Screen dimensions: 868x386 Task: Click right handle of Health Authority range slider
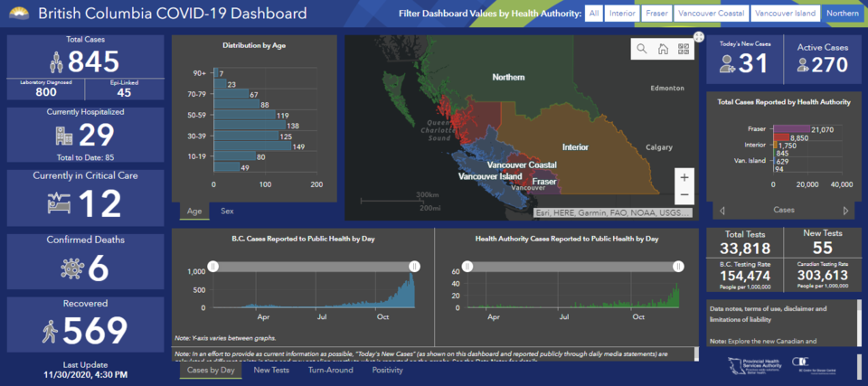[x=678, y=267]
